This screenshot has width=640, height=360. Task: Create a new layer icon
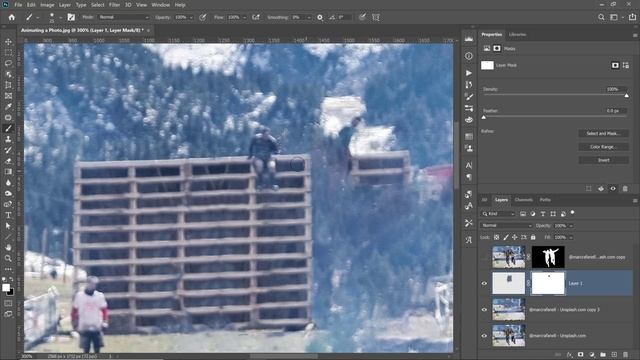tap(614, 355)
